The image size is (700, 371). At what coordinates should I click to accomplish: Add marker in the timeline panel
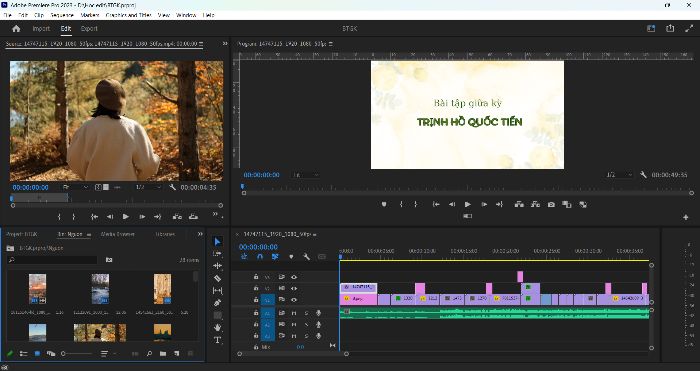tap(291, 257)
